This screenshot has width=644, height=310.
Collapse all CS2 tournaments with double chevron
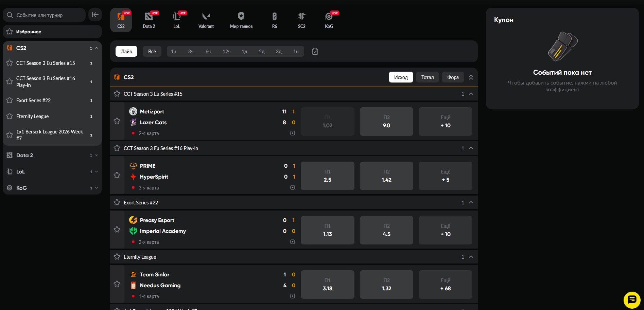pos(471,77)
